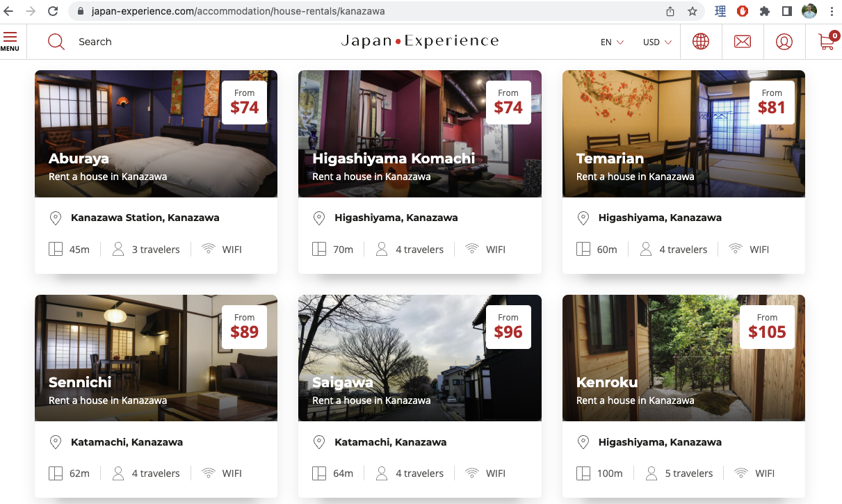Open Chrome three-dot menu
842x504 pixels.
(x=832, y=11)
